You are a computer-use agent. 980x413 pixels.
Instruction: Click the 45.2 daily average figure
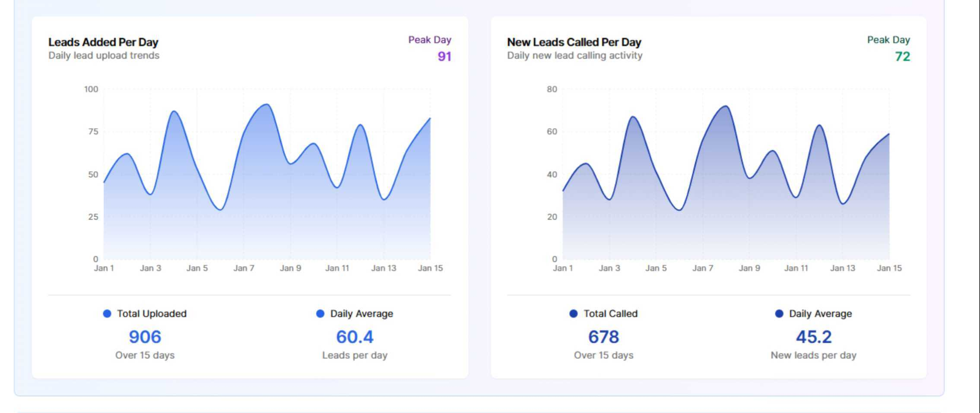[x=813, y=337]
